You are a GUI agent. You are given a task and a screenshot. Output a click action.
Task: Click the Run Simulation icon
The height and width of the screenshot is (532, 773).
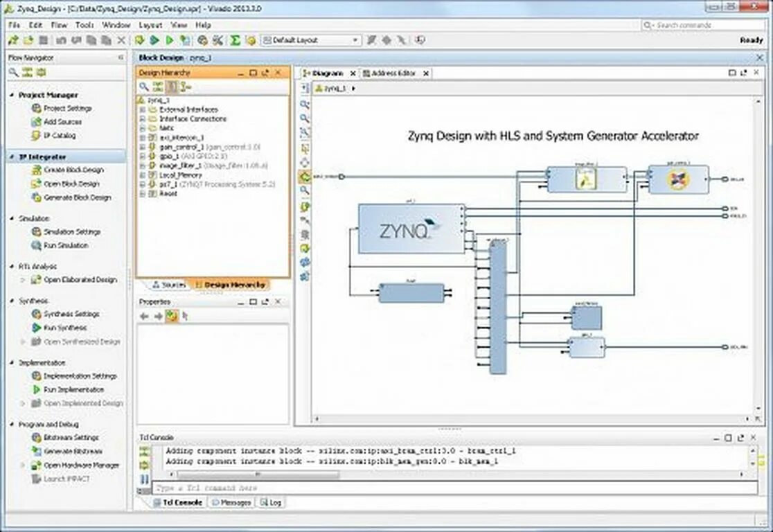36,245
